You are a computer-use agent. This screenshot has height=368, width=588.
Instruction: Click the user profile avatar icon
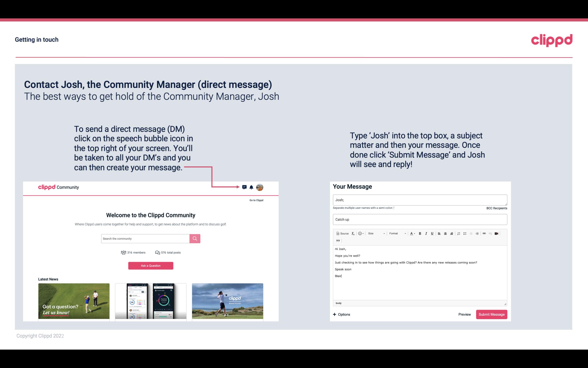pyautogui.click(x=259, y=187)
